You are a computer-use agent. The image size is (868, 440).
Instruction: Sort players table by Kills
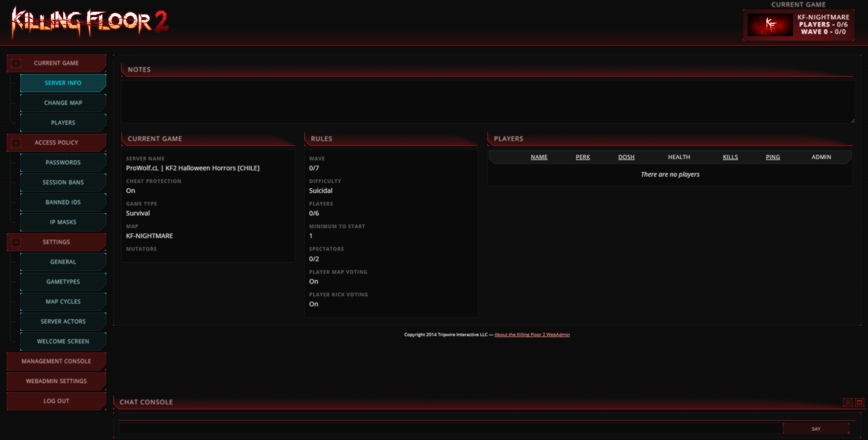(x=730, y=157)
